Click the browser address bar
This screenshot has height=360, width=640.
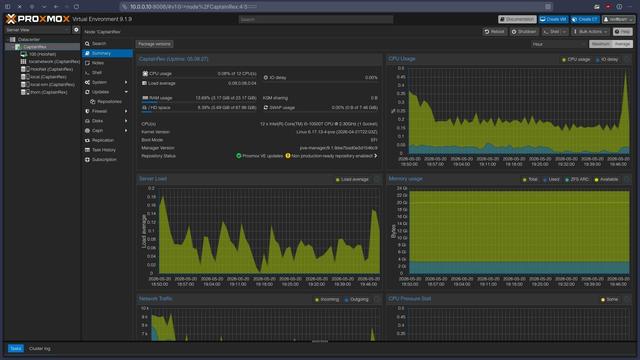pyautogui.click(x=337, y=7)
